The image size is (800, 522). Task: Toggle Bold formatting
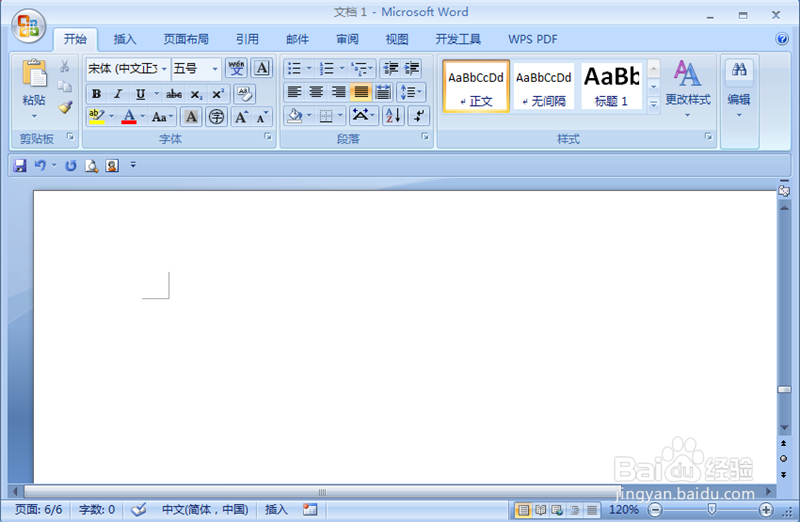coord(96,94)
